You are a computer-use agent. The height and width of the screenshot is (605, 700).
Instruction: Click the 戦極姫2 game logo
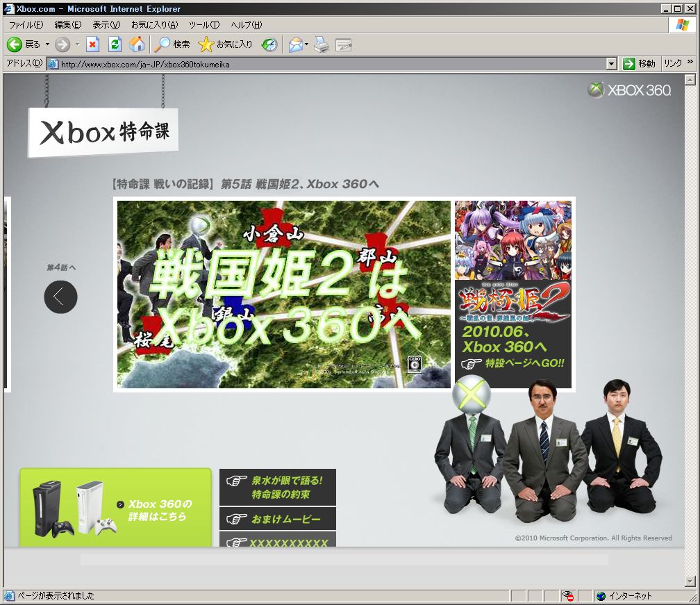pos(513,302)
